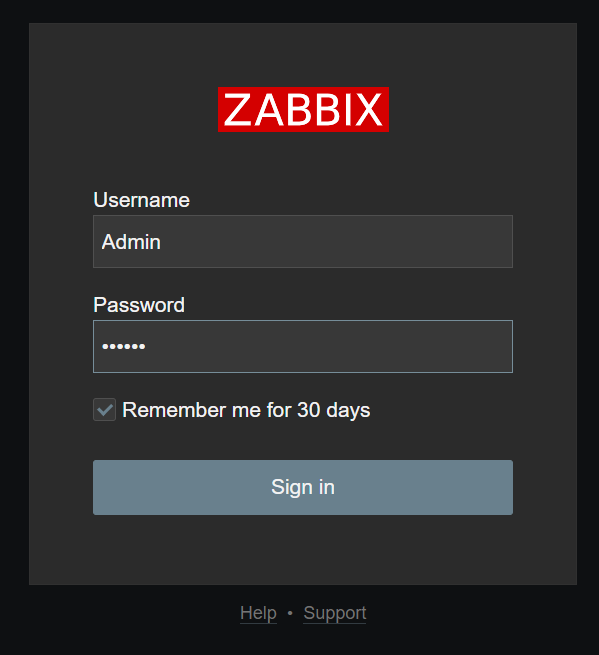Click the red ZABBIX logo
The width and height of the screenshot is (599, 655).
(303, 109)
